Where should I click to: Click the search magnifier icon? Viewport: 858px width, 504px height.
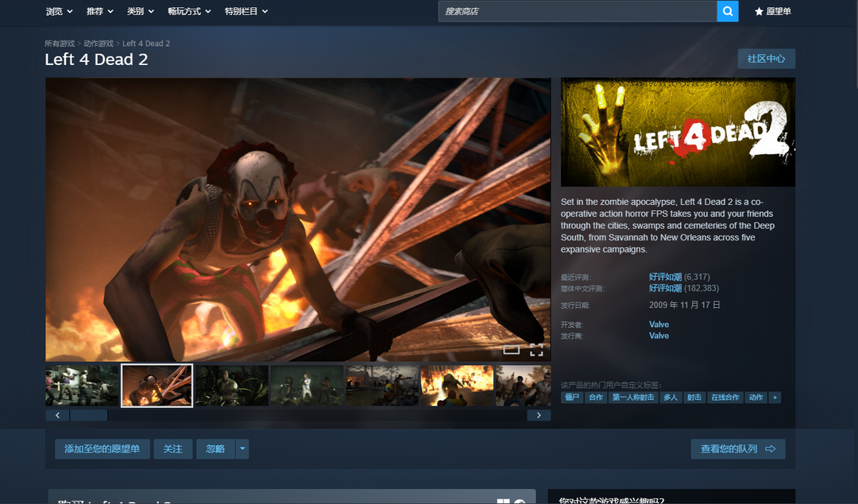click(x=727, y=11)
